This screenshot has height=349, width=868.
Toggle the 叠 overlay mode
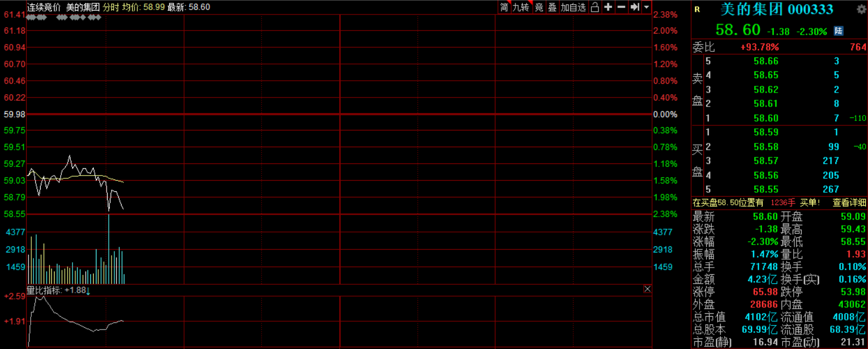coord(552,7)
